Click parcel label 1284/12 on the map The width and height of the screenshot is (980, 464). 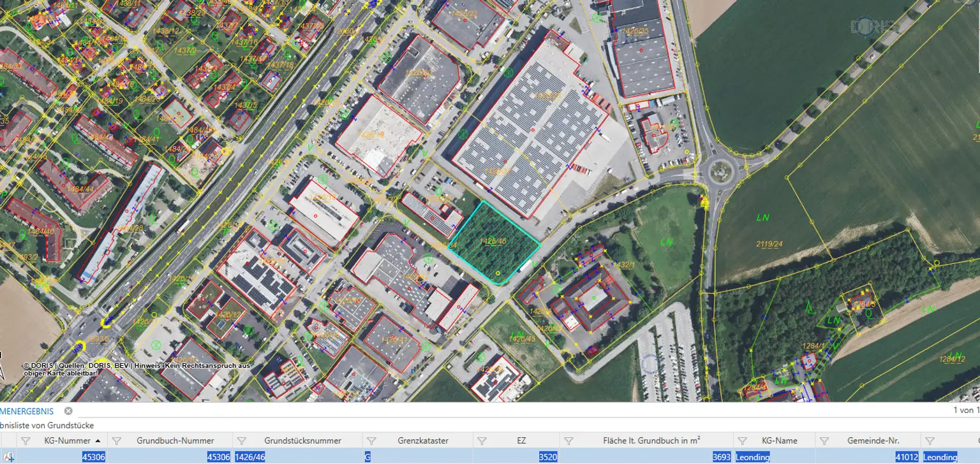(953, 359)
